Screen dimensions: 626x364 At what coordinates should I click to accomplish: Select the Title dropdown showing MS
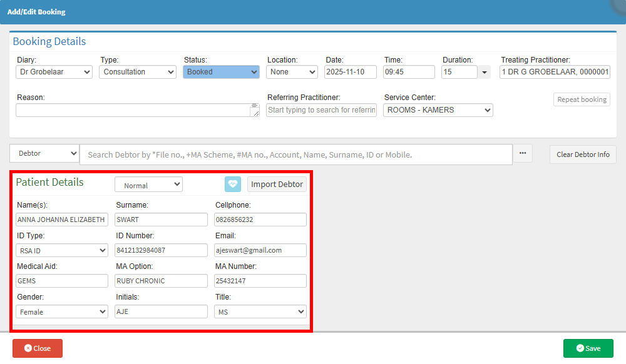260,311
